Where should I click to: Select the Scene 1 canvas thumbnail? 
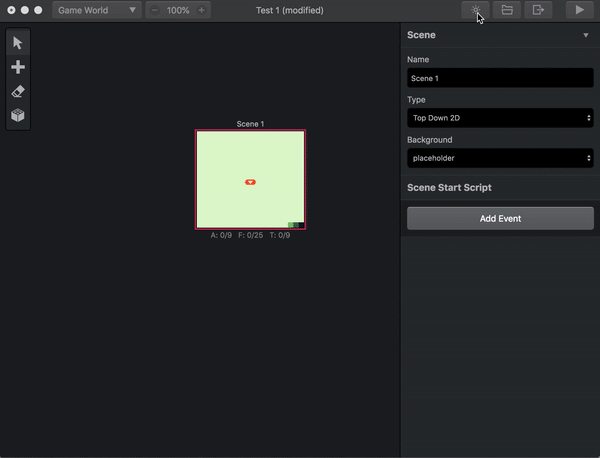click(x=250, y=179)
